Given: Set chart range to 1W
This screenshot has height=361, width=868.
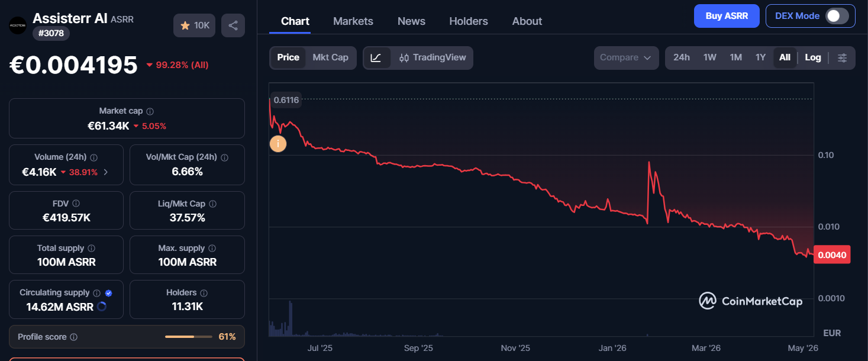Looking at the screenshot, I should click(710, 57).
